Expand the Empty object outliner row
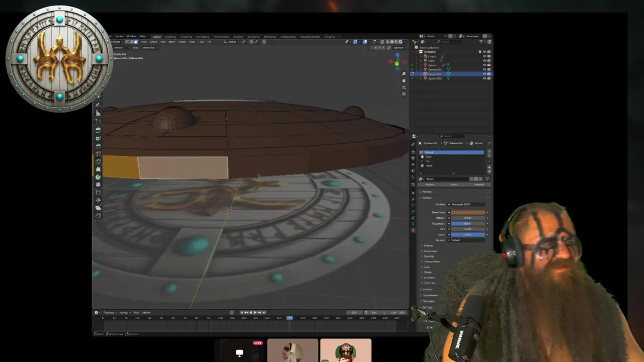Image resolution: width=644 pixels, height=362 pixels. point(421,56)
